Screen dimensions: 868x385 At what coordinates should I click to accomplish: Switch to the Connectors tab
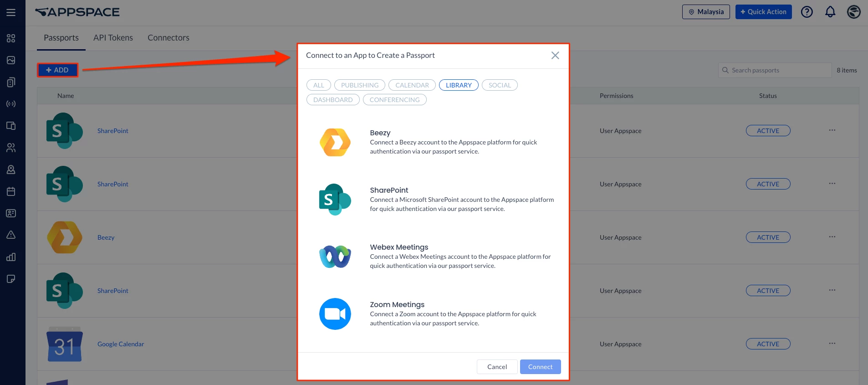click(x=168, y=38)
